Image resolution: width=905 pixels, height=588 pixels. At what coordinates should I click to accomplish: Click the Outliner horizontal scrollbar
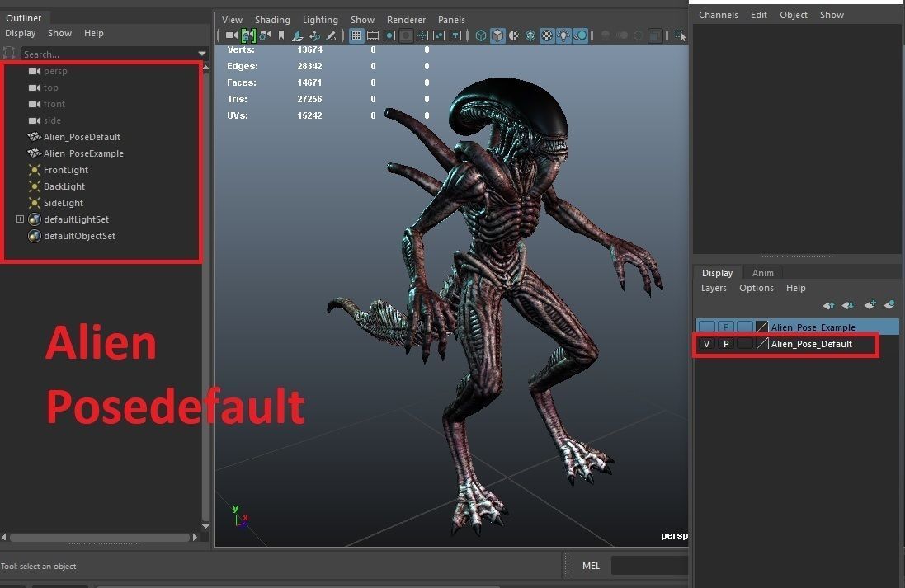pos(100,538)
